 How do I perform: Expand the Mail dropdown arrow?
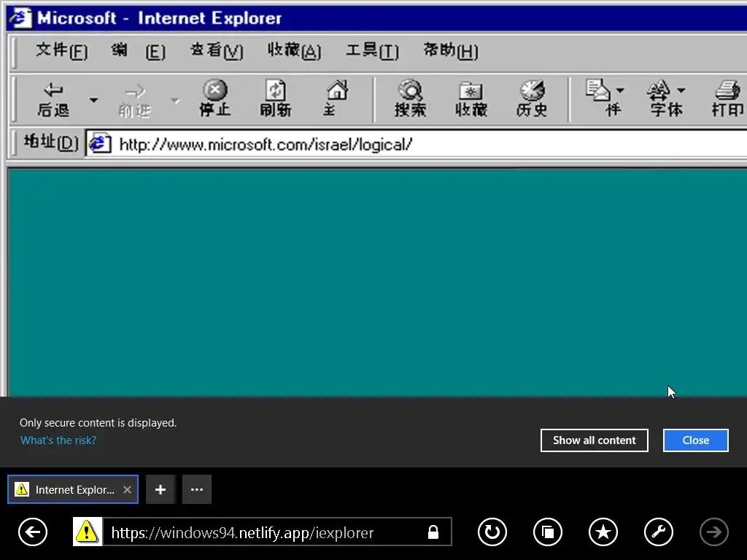point(620,90)
